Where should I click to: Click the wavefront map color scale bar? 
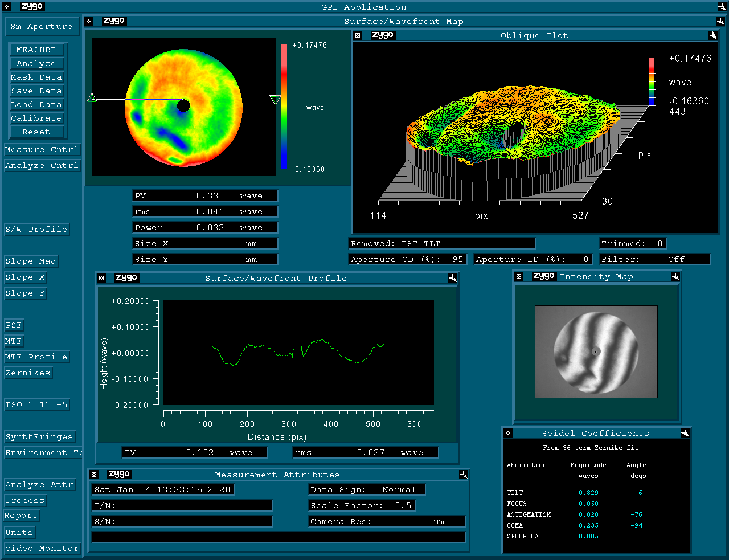284,107
